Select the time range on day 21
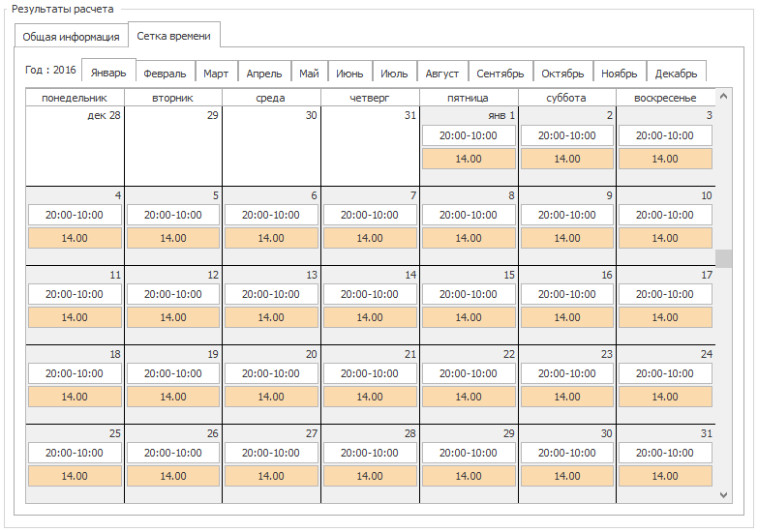The width and height of the screenshot is (758, 532). click(x=370, y=373)
